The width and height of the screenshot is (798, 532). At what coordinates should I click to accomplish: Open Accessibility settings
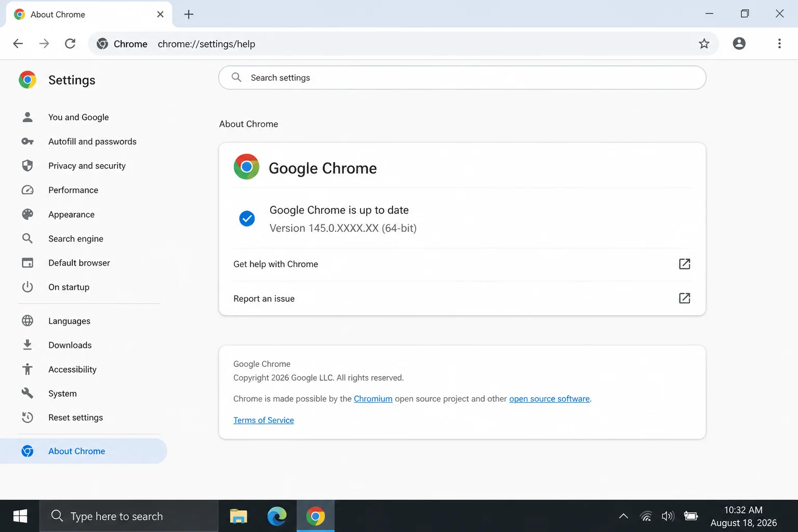[x=72, y=369]
